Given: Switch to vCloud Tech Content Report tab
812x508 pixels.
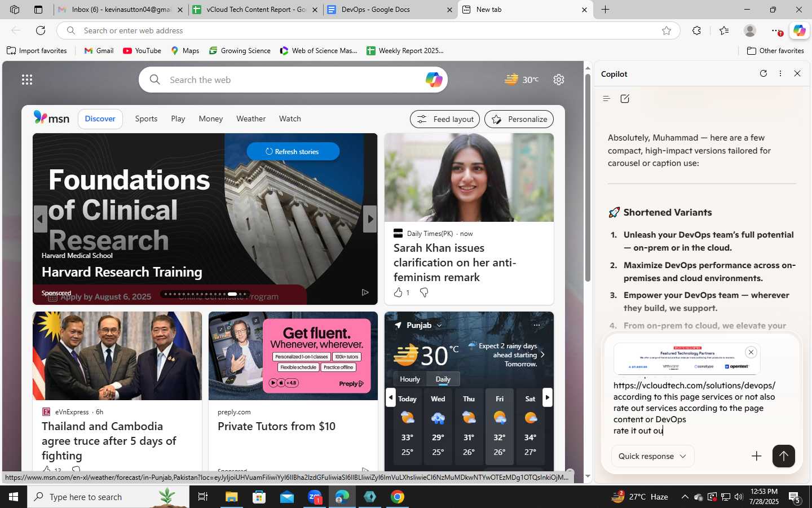Looking at the screenshot, I should (x=256, y=10).
